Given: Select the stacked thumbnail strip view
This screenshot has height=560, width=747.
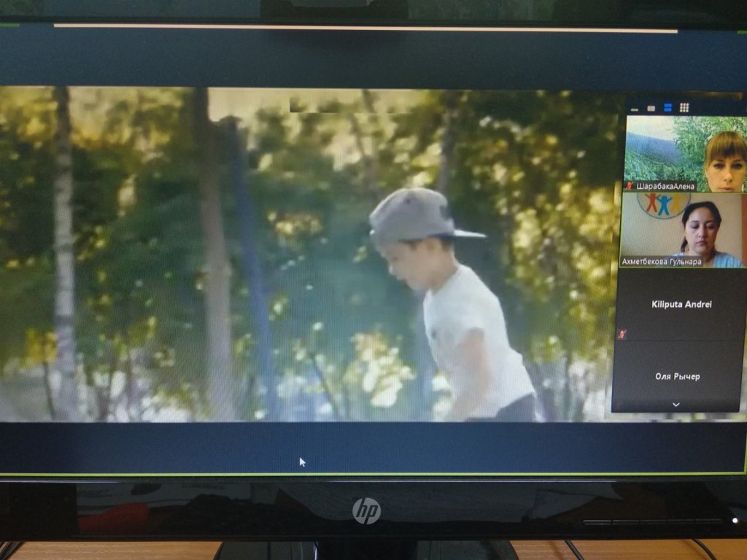Looking at the screenshot, I should [667, 108].
